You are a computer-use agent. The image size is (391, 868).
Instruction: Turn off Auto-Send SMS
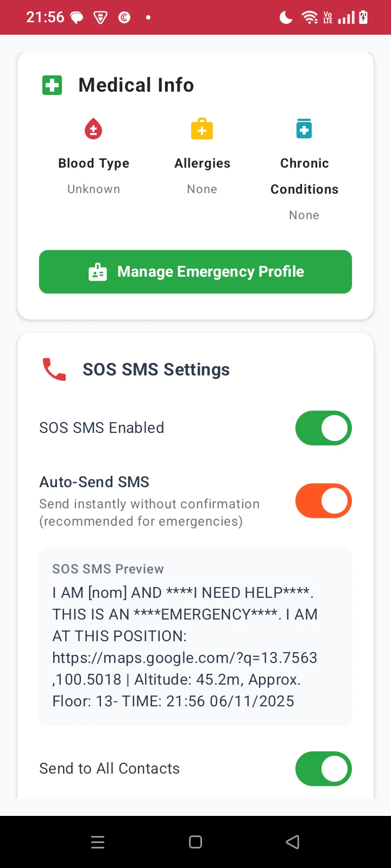[x=323, y=501]
